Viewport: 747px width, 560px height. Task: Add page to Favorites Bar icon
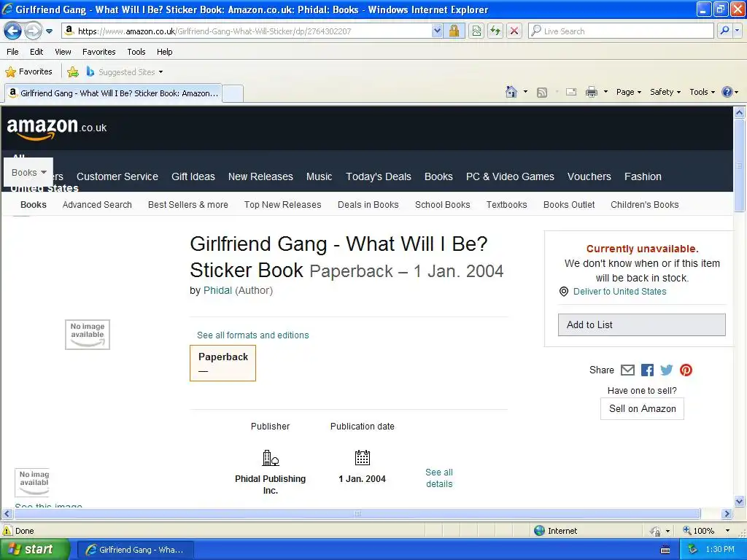73,72
